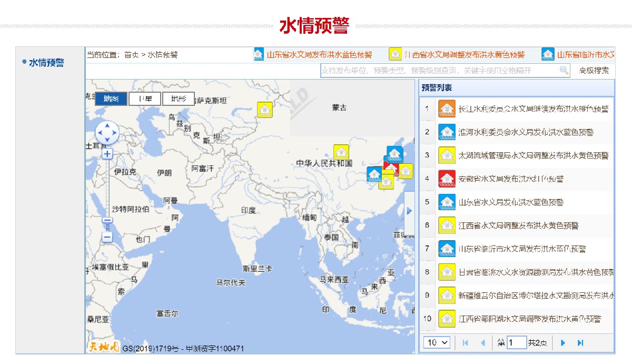Collapse the warning list panel arrow

(x=410, y=211)
